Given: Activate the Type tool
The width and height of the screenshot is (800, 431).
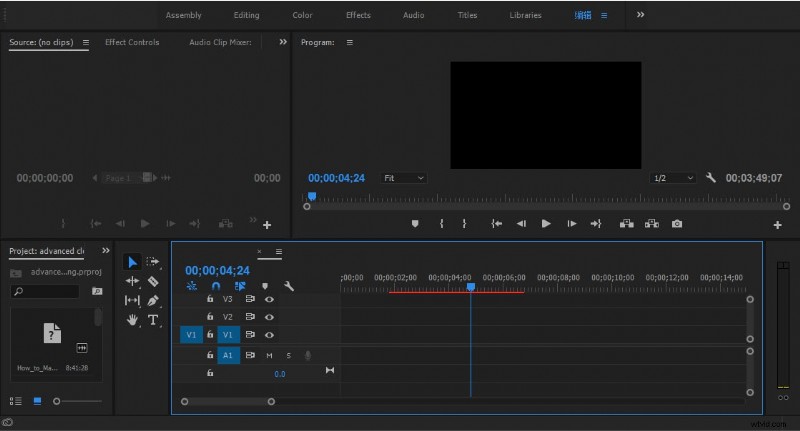Looking at the screenshot, I should (153, 320).
